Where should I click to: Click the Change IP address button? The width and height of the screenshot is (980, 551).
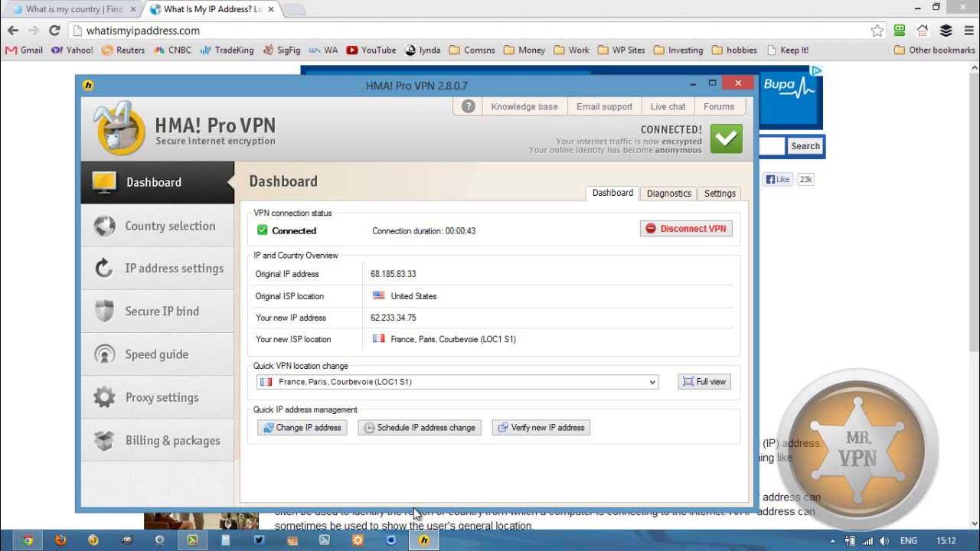302,428
